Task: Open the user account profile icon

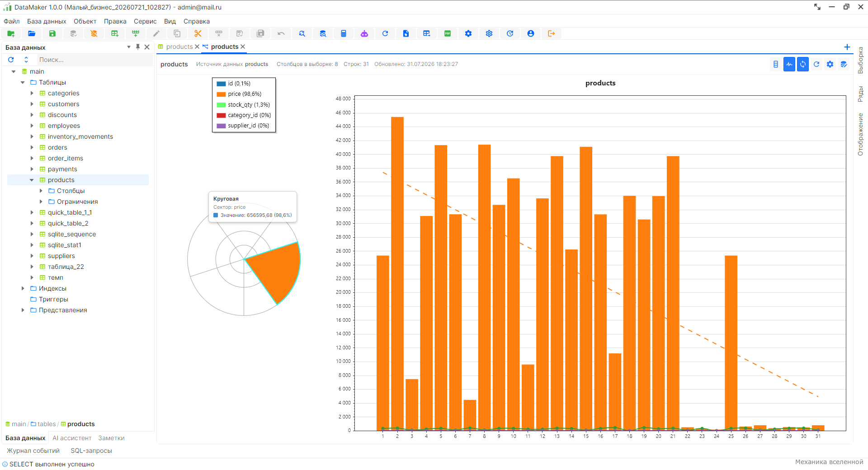Action: pyautogui.click(x=531, y=33)
